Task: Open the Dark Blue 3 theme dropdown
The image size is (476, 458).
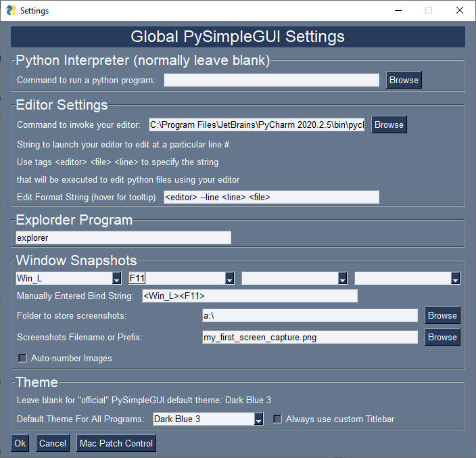Action: tap(259, 419)
